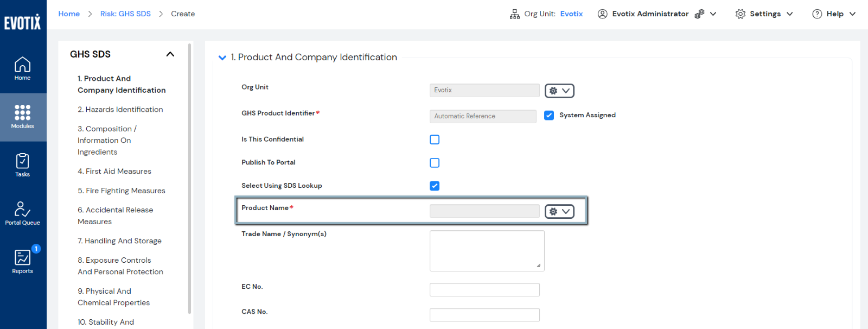Image resolution: width=868 pixels, height=329 pixels.
Task: Open Reports with notification badge
Action: [x=22, y=262]
